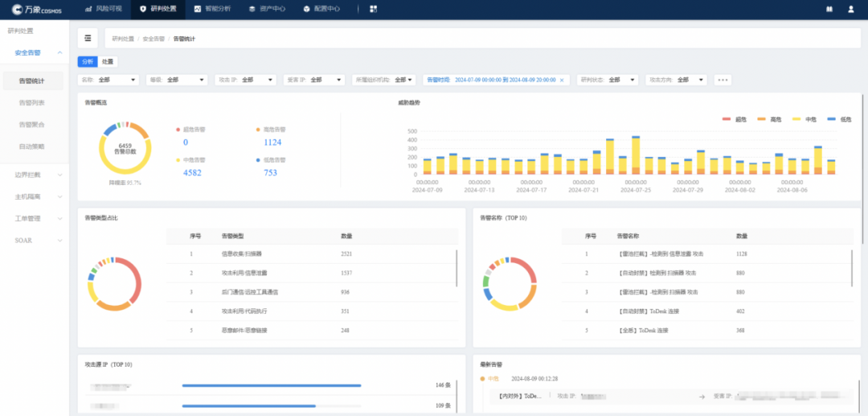Toggle the 低危 legend series
The image size is (868, 416).
[x=840, y=119]
